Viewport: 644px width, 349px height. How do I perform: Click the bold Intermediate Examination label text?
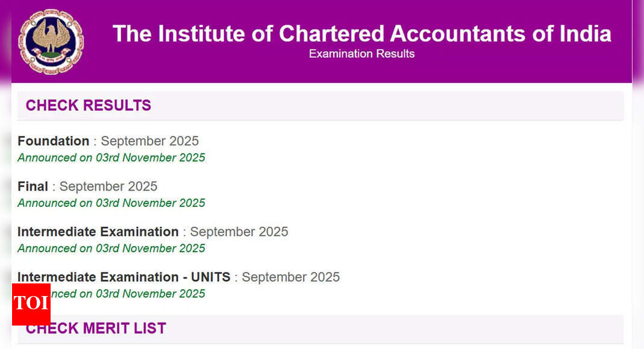point(98,232)
